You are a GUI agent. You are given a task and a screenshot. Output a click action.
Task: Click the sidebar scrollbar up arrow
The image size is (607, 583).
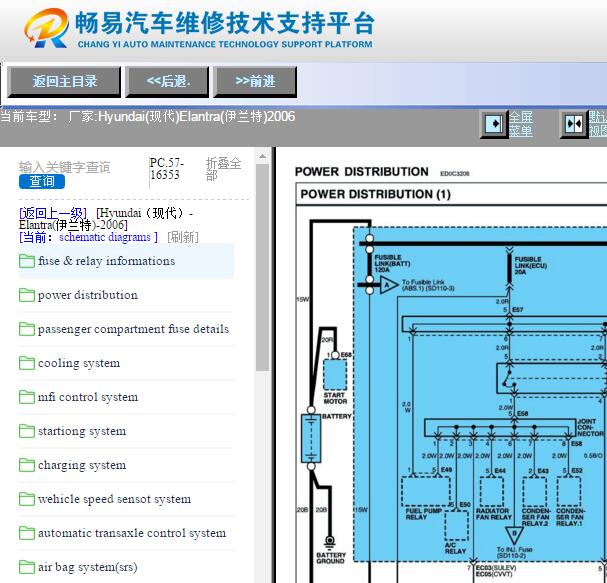262,156
